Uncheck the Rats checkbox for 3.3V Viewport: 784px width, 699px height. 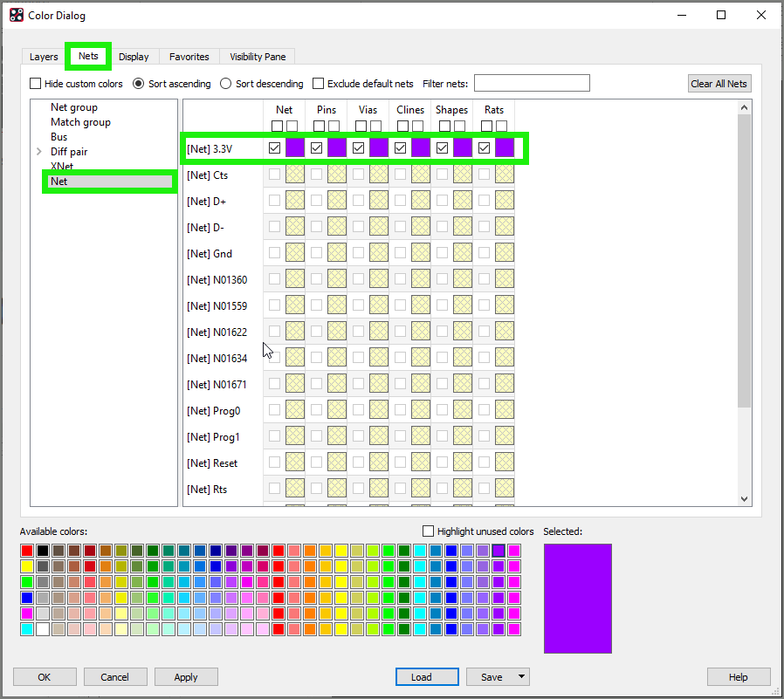484,147
